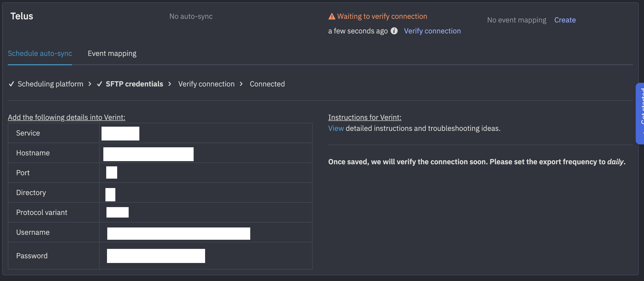Viewport: 644px width, 281px height.
Task: Click the Telus connection title
Action: [22, 16]
